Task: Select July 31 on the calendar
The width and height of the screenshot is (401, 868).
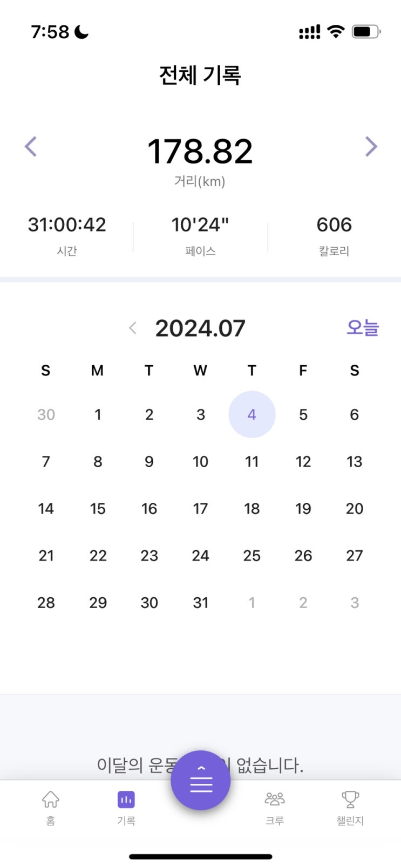Action: coord(201,603)
